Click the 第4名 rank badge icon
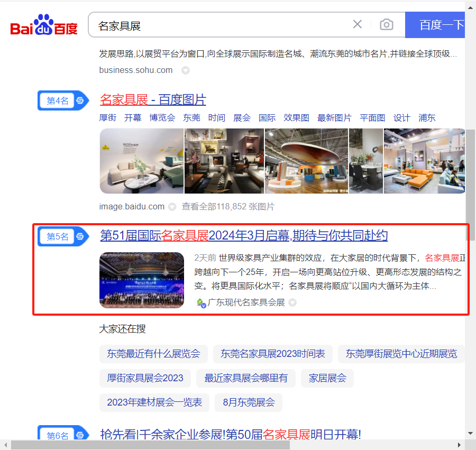 80,100
